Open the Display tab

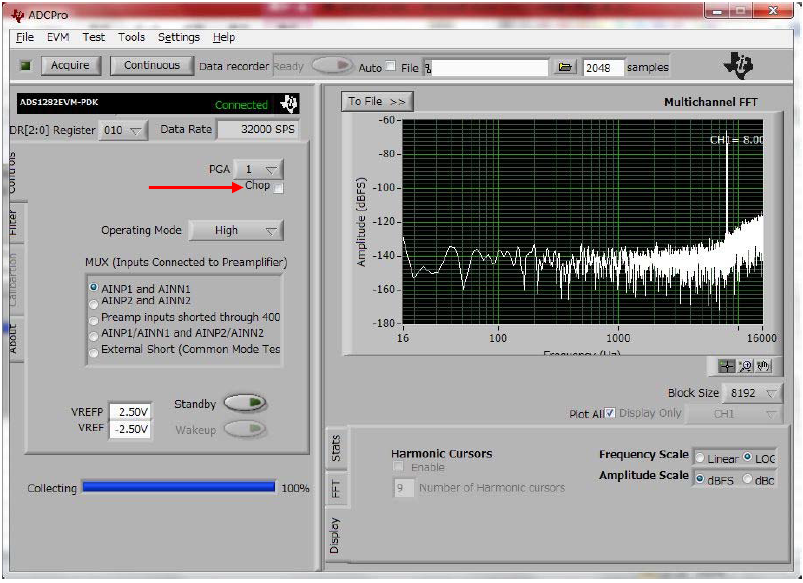[335, 536]
